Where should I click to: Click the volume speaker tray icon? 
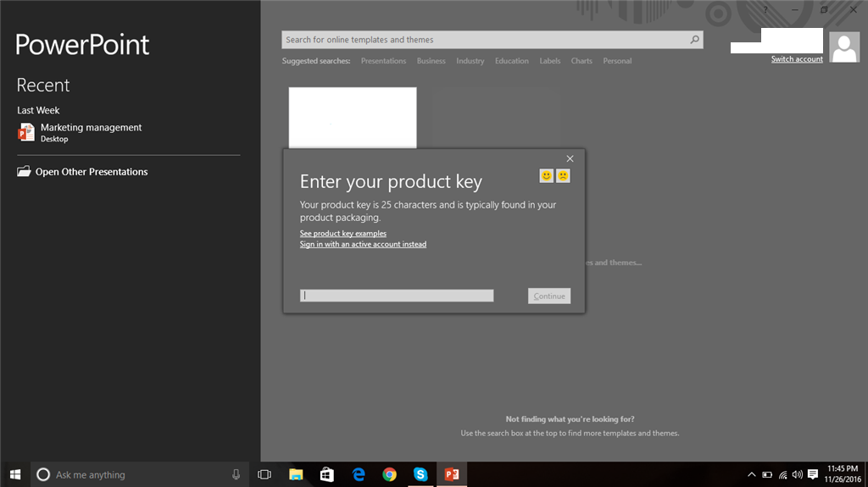coord(797,474)
